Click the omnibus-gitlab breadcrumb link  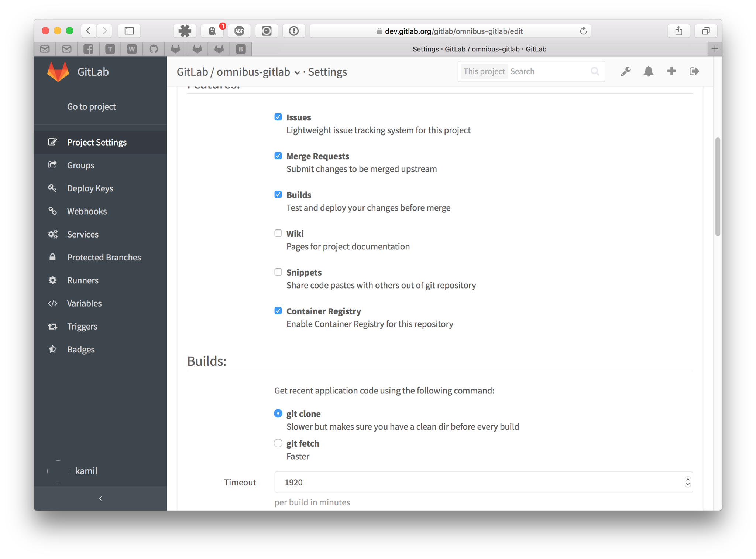click(x=253, y=72)
